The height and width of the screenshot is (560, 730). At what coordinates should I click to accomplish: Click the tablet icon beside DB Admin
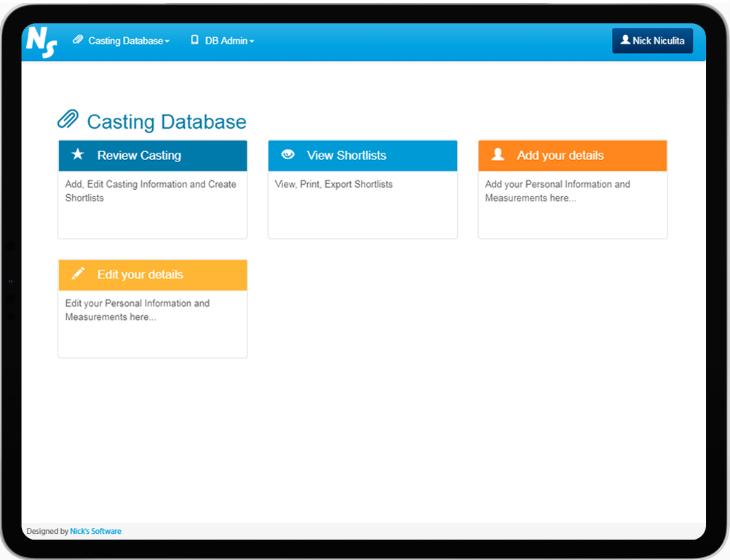click(194, 41)
